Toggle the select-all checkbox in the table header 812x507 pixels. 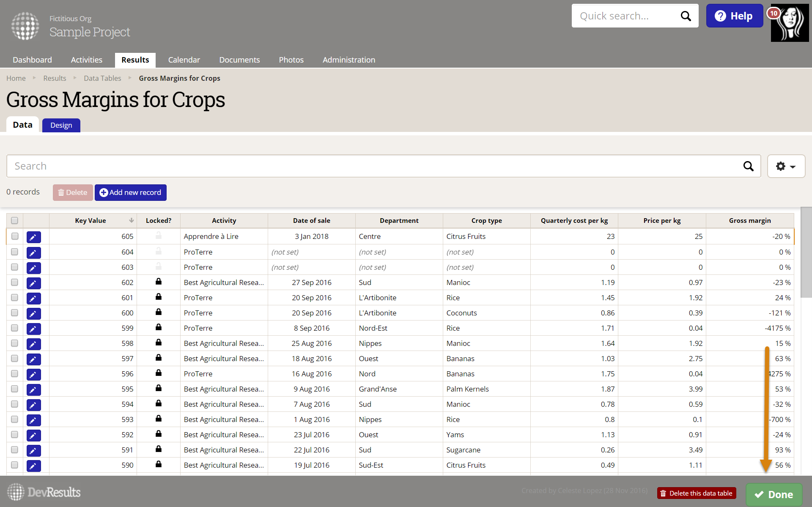click(x=15, y=220)
